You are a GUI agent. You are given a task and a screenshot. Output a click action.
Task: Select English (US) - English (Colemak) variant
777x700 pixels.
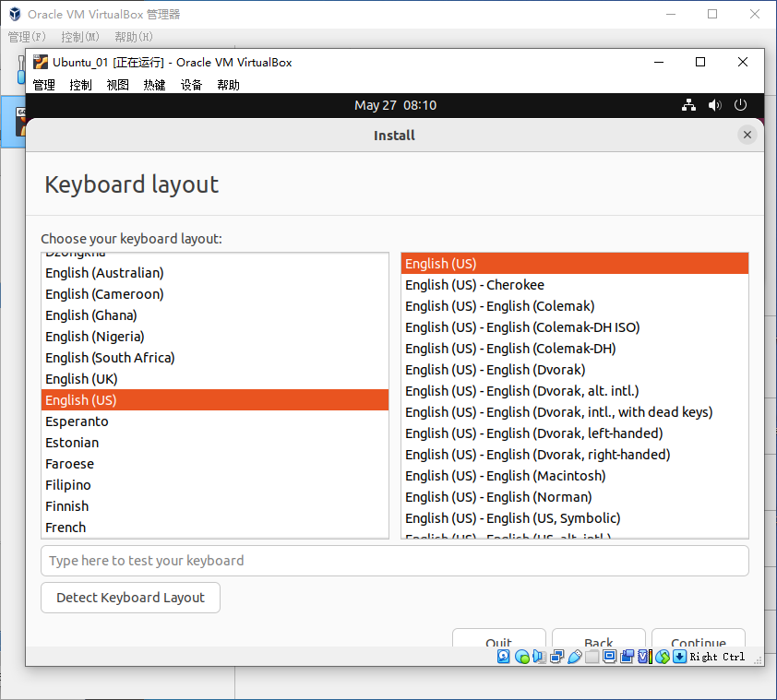[575, 306]
